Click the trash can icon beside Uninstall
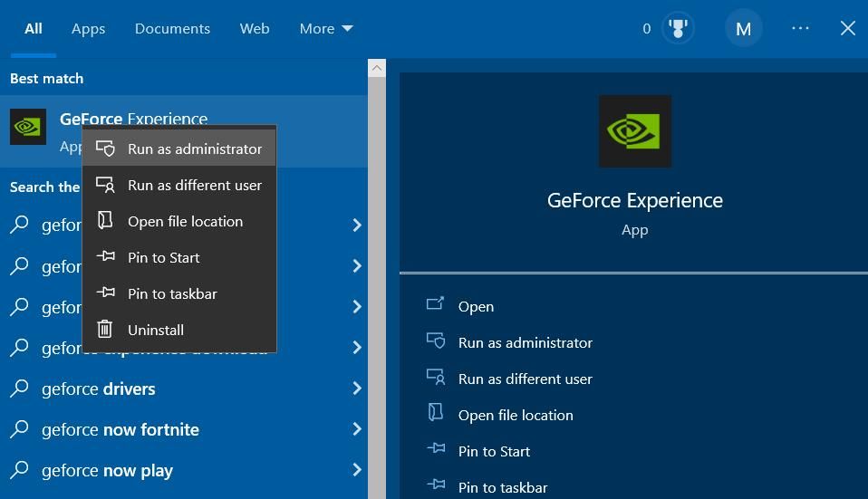Image resolution: width=868 pixels, height=499 pixels. 104,329
